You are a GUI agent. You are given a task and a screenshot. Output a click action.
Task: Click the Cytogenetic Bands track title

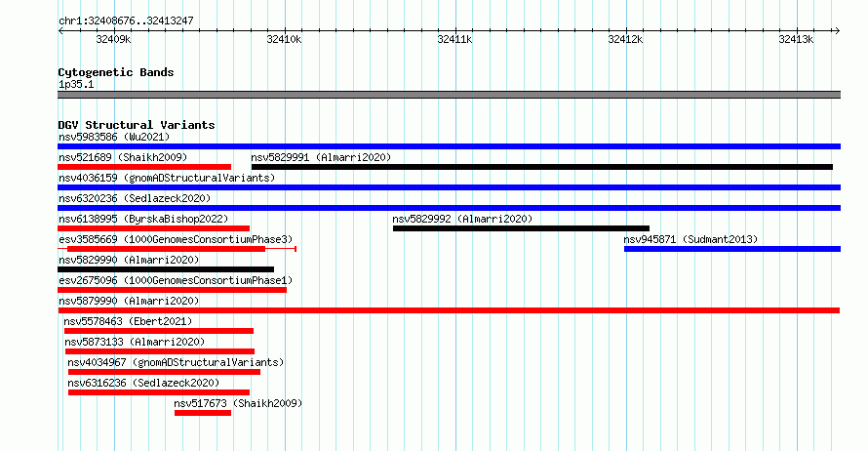116,72
